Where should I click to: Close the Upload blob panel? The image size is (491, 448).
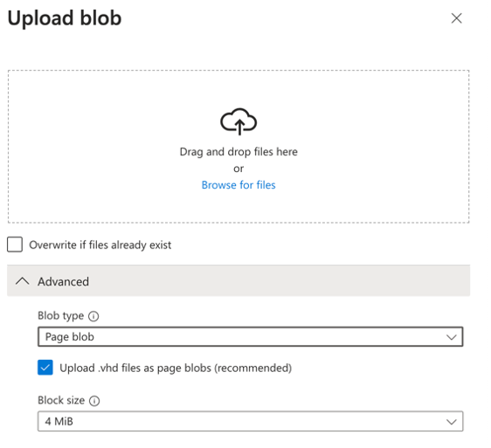(x=456, y=18)
